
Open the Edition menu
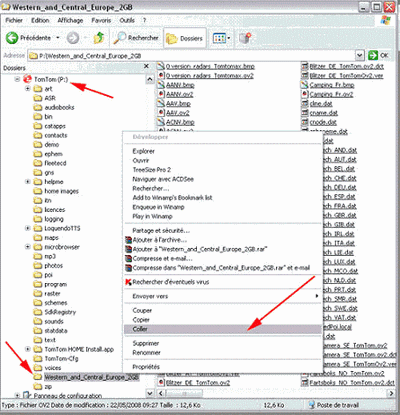pyautogui.click(x=40, y=20)
